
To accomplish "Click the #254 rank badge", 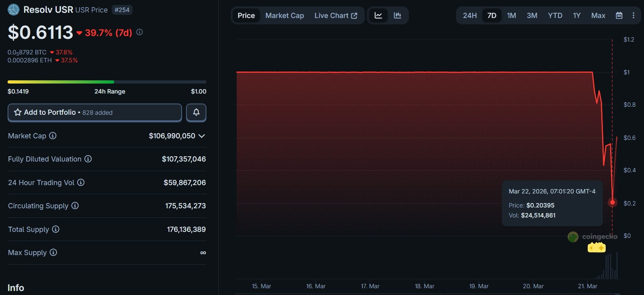I will (x=122, y=10).
